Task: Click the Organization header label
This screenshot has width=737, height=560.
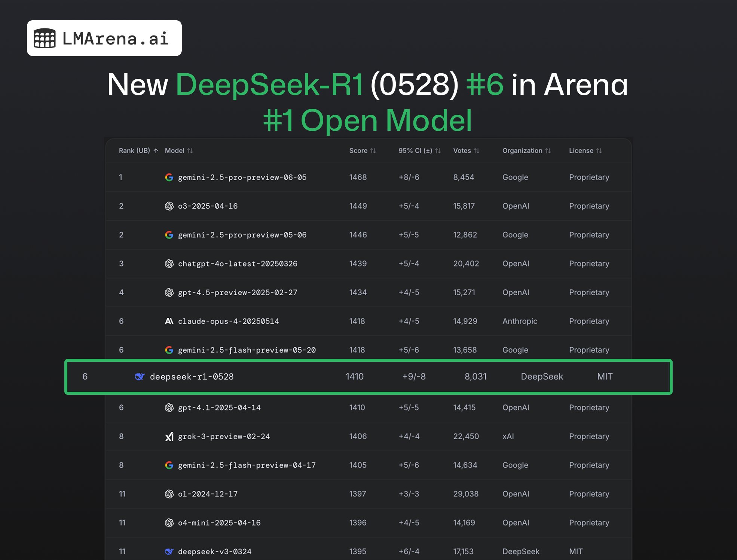Action: point(523,151)
